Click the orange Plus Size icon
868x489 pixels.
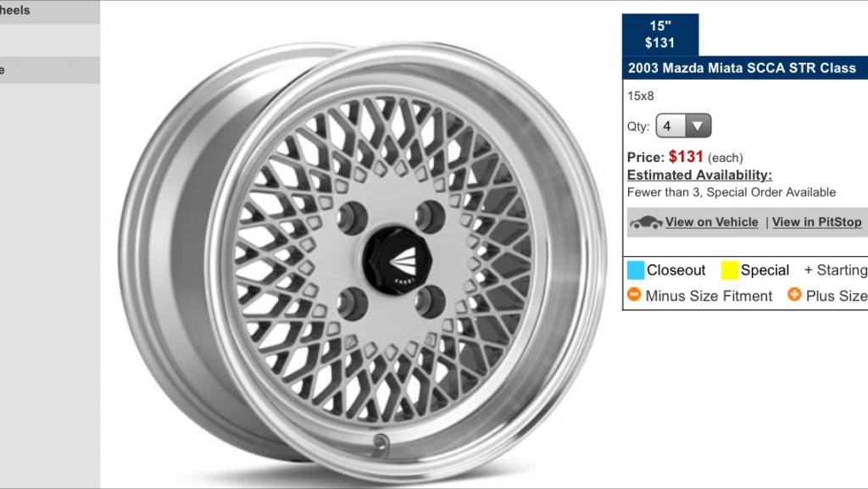[x=794, y=294]
